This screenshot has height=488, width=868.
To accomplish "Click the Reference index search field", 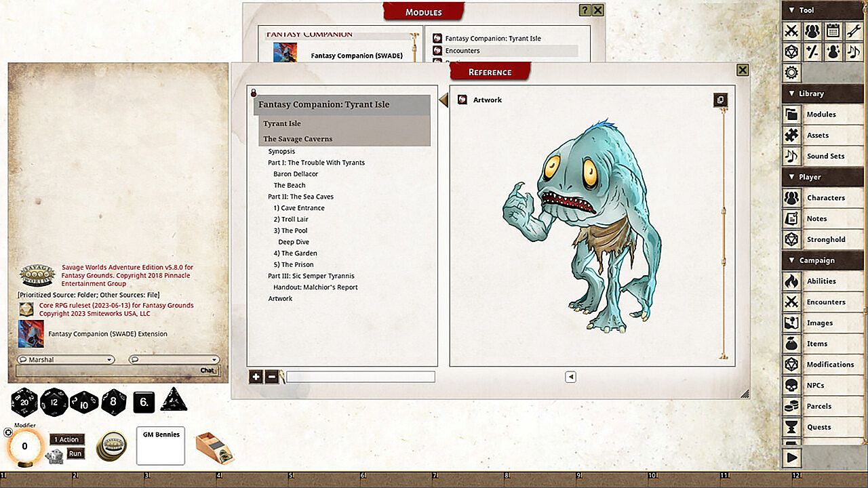I will 360,377.
